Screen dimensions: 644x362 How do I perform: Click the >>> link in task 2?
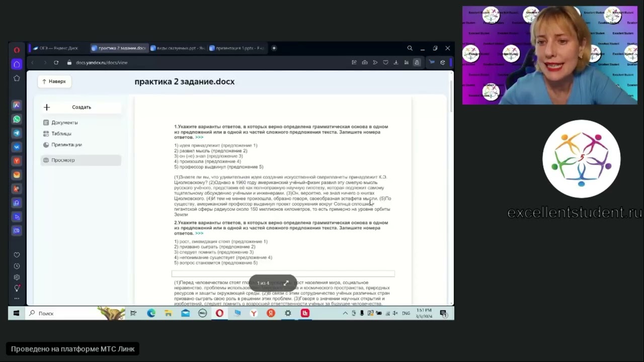[199, 233]
